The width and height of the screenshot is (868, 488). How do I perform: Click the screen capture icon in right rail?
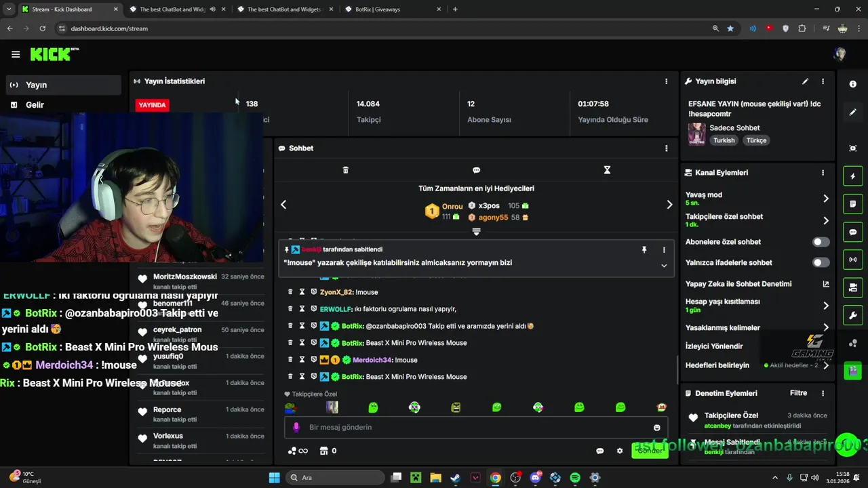(852, 148)
